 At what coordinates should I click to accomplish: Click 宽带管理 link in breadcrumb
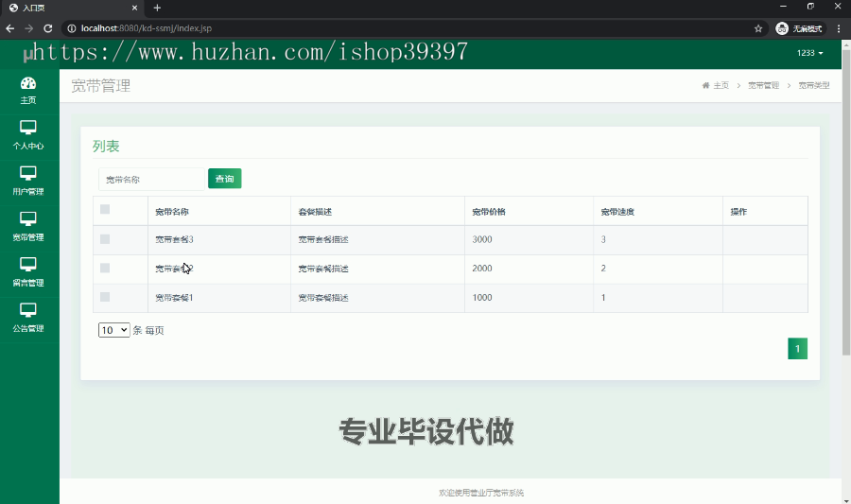coord(764,85)
